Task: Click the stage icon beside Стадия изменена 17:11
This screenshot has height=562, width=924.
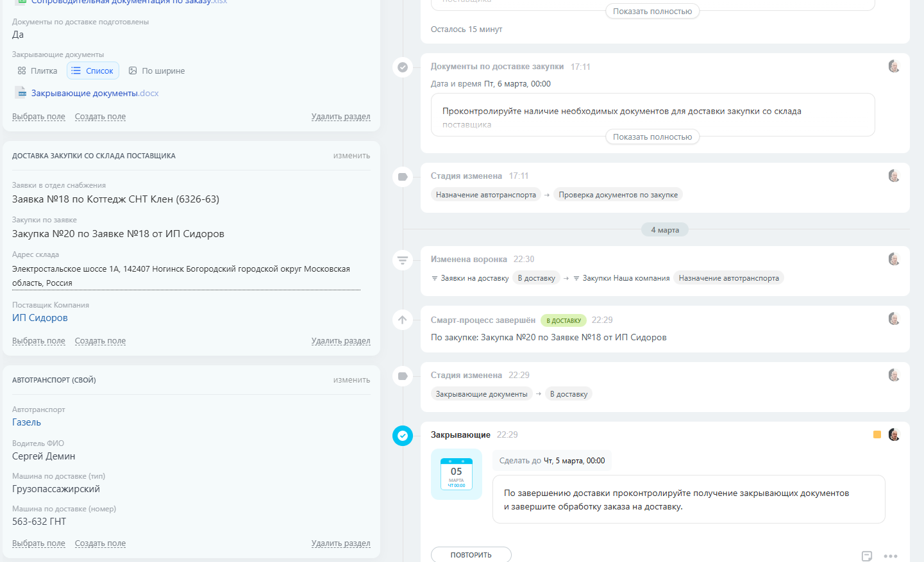Action: coord(403,176)
